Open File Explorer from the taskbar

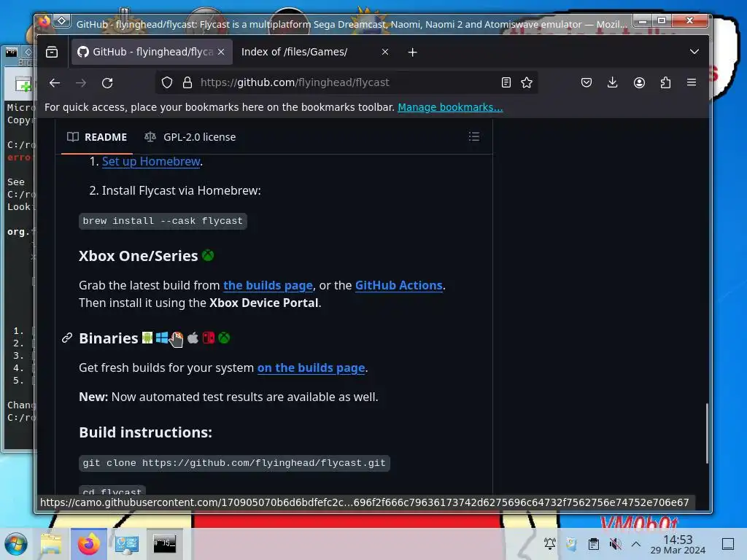tap(52, 544)
